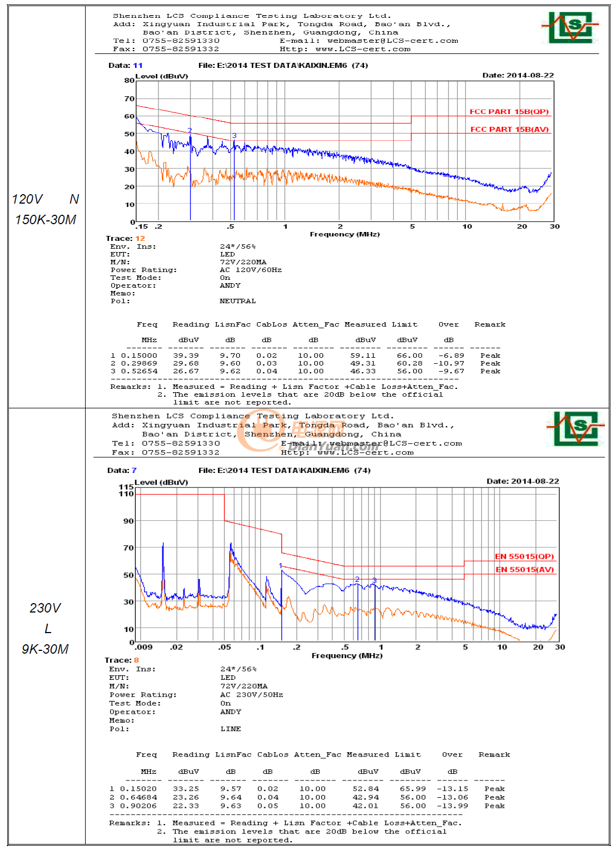Click the 39.39 reading cell
The height and width of the screenshot is (864, 616).
[x=186, y=356]
